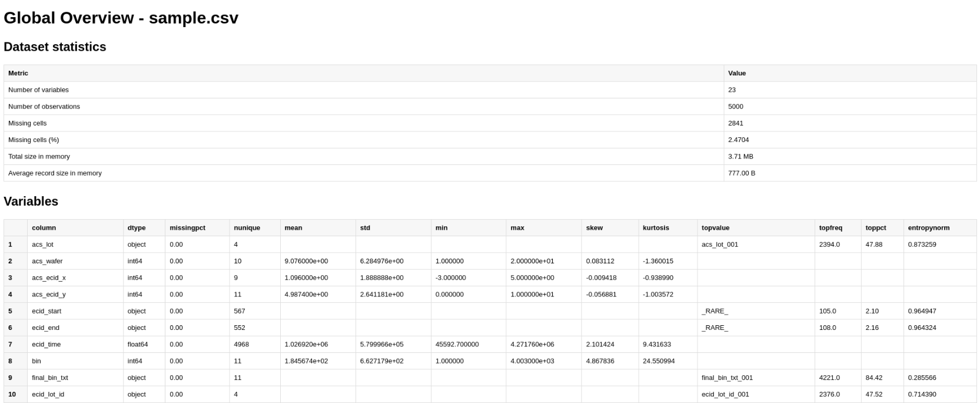Click the 'Value' header in statistics table
980x403 pixels.
736,73
